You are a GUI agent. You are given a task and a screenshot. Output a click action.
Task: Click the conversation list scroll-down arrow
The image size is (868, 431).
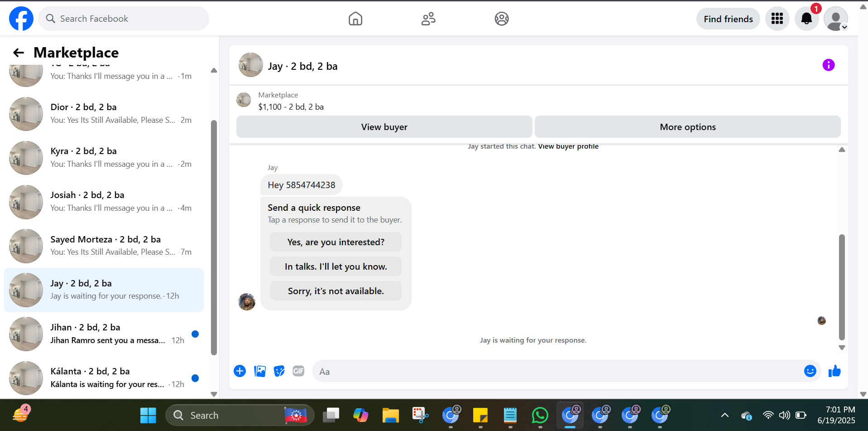(214, 394)
